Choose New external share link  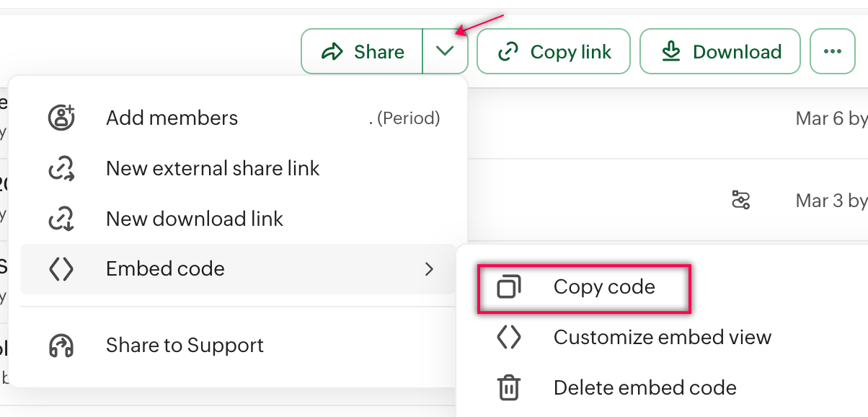(x=213, y=169)
